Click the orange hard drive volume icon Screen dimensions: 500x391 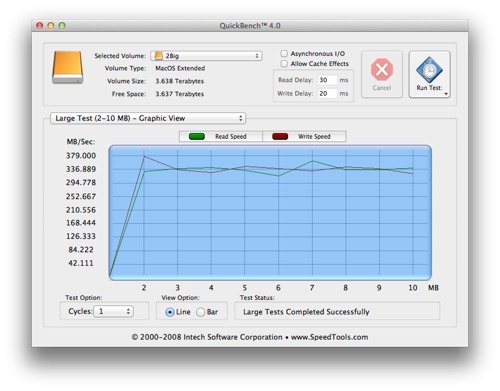pyautogui.click(x=67, y=67)
